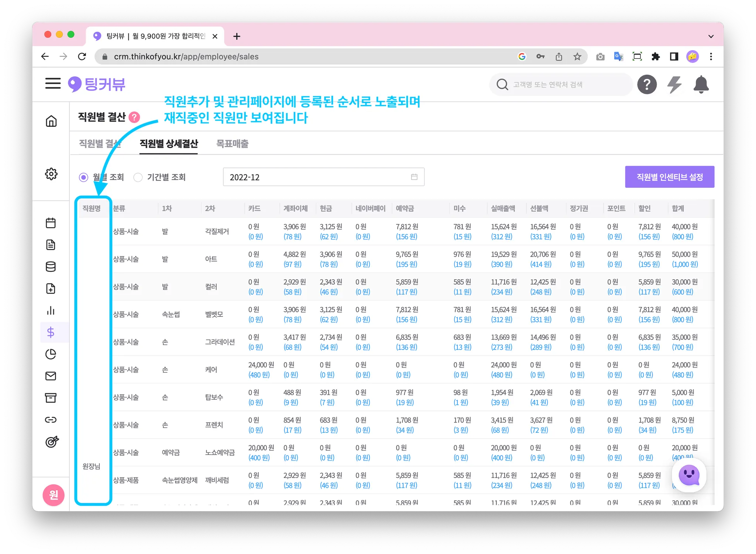
Task: Switch to 직원별 상세결산 tab
Action: pos(169,143)
